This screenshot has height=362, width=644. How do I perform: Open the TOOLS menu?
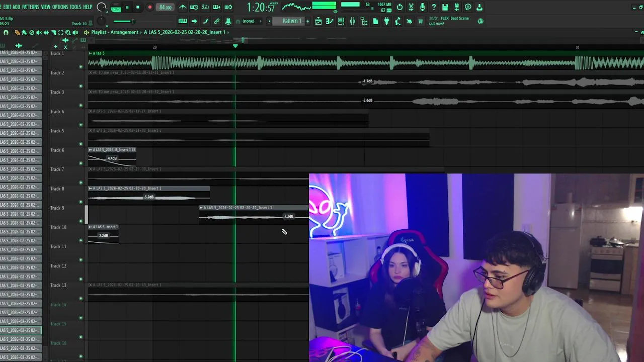point(75,7)
